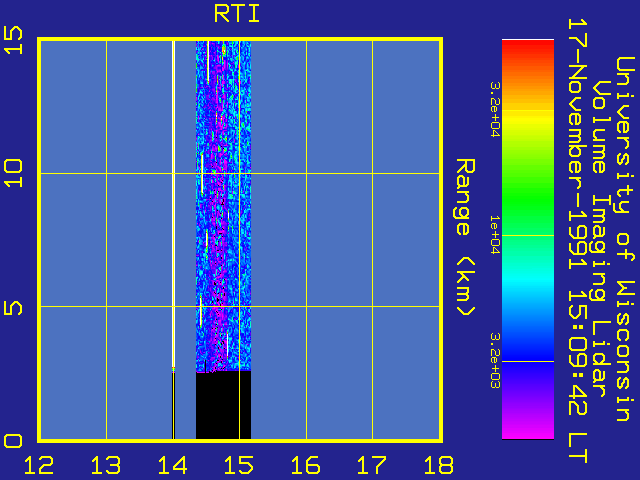640x480 pixels.
Task: Click the RTI plot title
Action: click(237, 14)
